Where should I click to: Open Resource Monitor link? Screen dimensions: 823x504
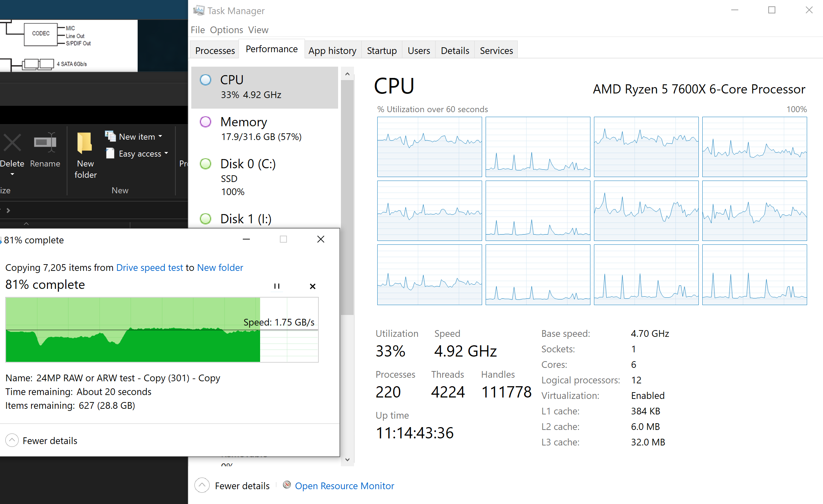point(344,486)
